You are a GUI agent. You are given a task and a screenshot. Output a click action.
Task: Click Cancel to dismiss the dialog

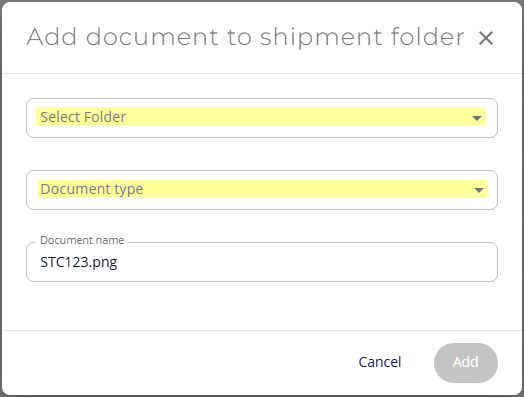[x=380, y=362]
